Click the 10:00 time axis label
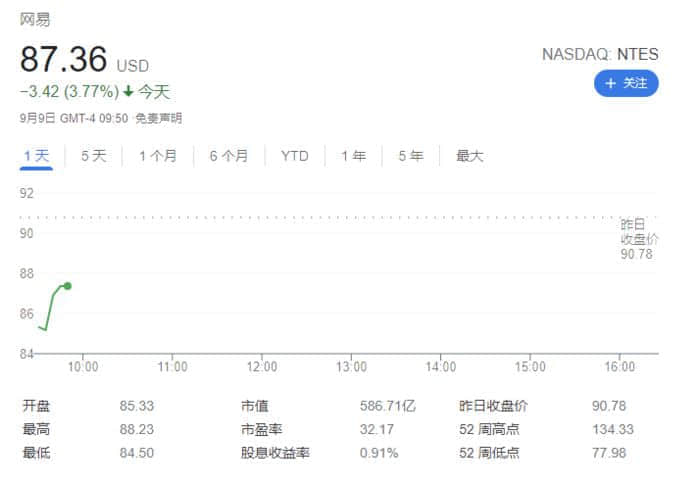Screen dimensions: 700x485 tap(83, 367)
